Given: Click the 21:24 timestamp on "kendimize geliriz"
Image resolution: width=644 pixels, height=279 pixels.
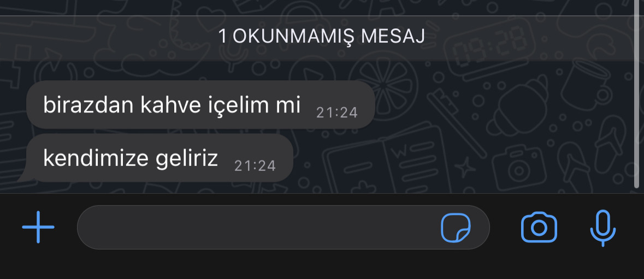Looking at the screenshot, I should tap(255, 166).
